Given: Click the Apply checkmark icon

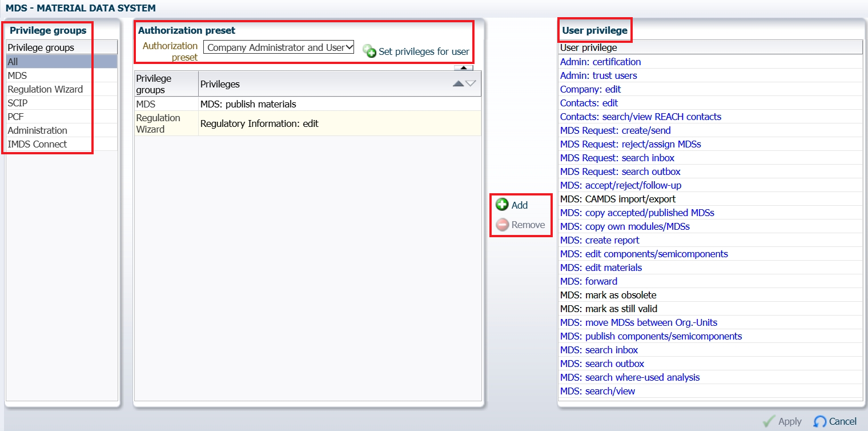Looking at the screenshot, I should (769, 421).
